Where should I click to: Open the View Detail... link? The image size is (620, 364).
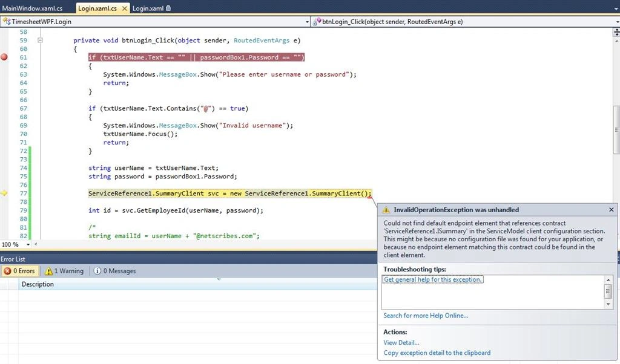tap(401, 343)
